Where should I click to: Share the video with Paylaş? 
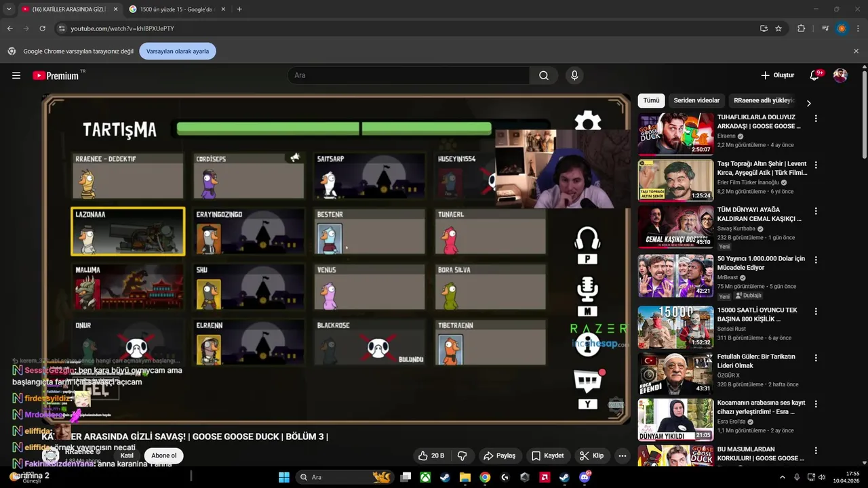[x=499, y=455]
